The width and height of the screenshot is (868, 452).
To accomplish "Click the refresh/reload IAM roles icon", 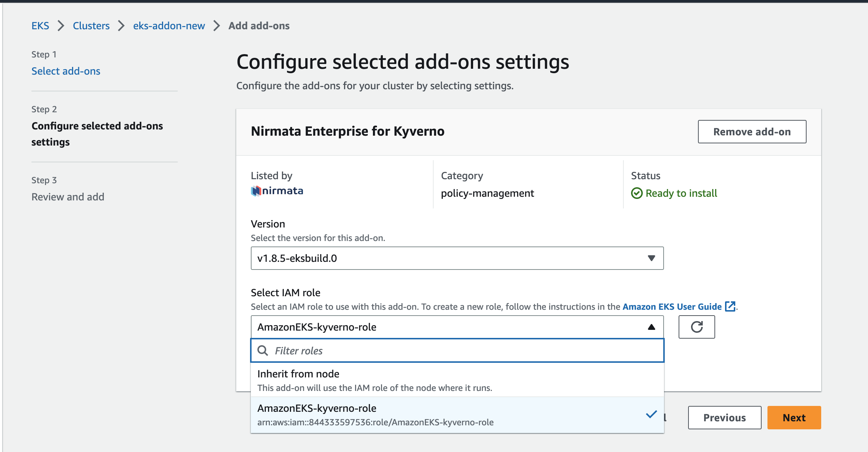I will click(697, 327).
